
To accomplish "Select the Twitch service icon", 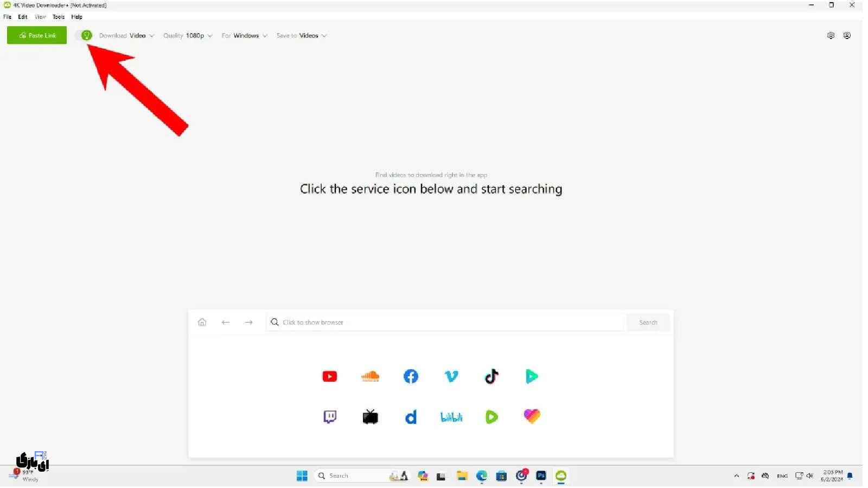I will [330, 417].
